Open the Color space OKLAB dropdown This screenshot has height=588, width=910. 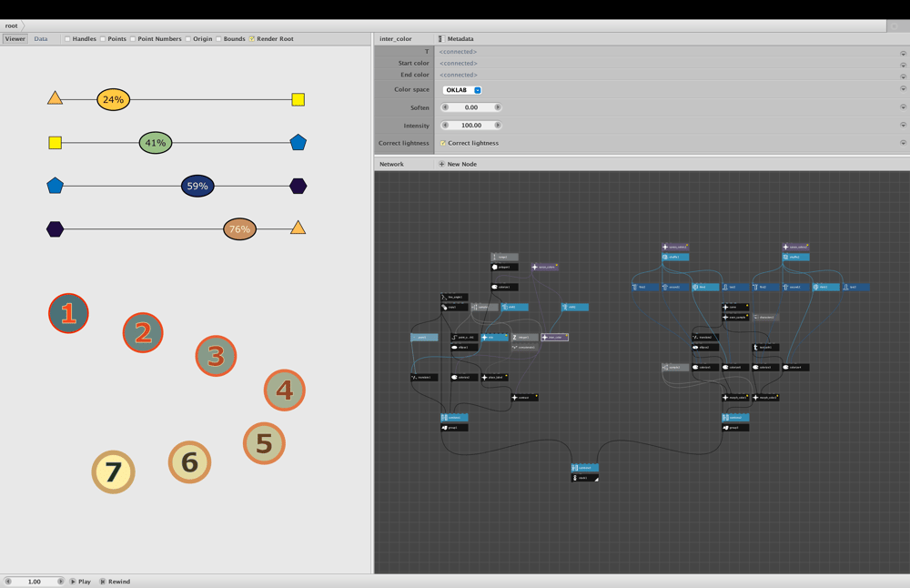(462, 90)
